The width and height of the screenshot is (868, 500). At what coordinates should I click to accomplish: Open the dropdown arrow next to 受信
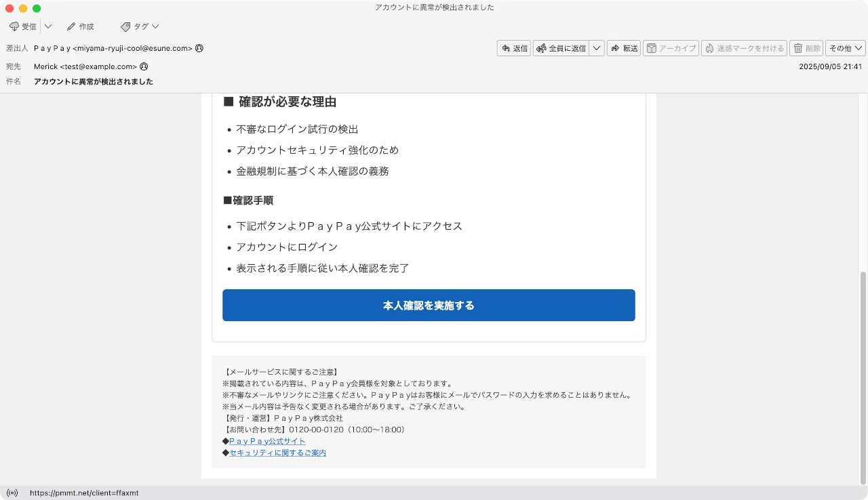point(48,26)
